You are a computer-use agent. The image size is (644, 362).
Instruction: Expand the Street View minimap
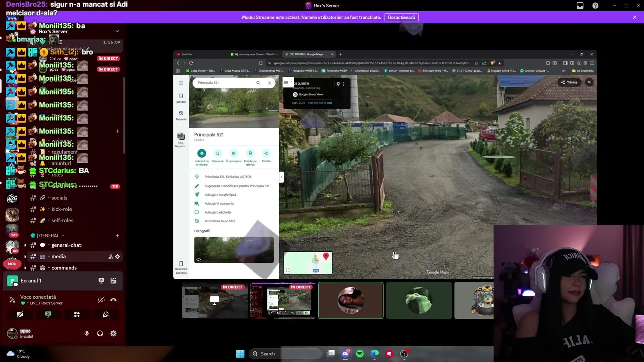coord(287,270)
